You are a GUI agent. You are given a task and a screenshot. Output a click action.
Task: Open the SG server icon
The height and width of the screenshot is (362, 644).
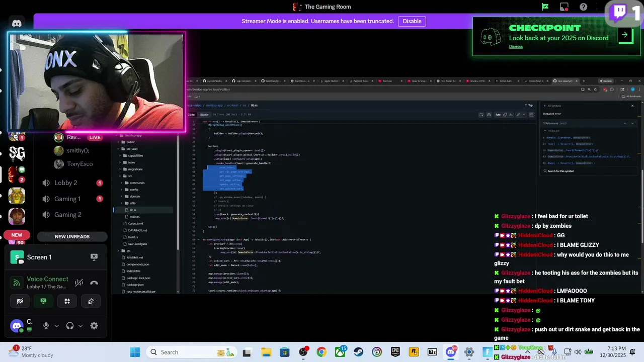(17, 153)
